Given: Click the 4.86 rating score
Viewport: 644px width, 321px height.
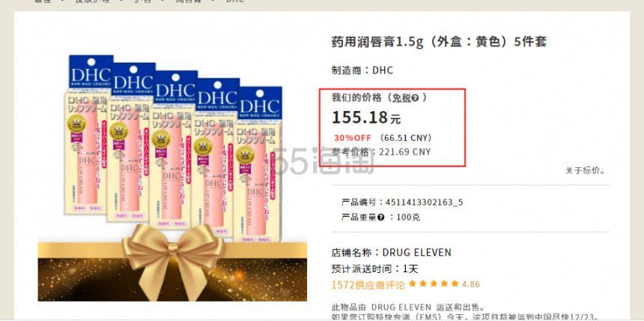Looking at the screenshot, I should [471, 284].
